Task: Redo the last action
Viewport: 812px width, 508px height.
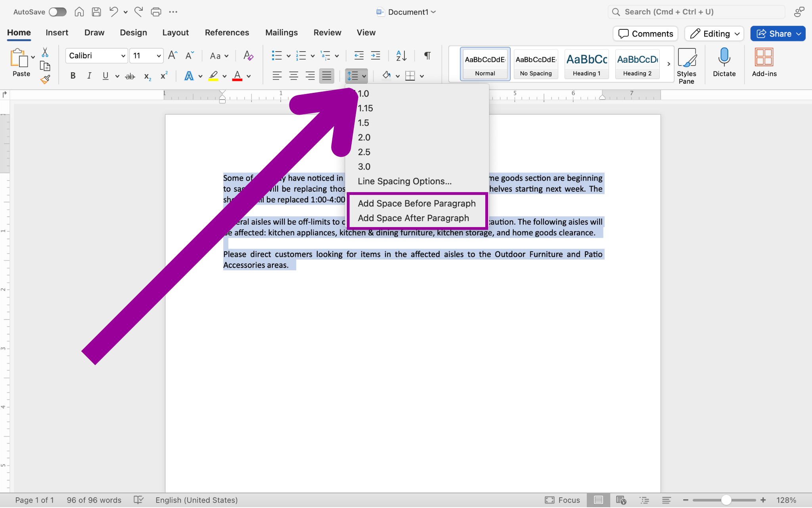Action: click(139, 12)
